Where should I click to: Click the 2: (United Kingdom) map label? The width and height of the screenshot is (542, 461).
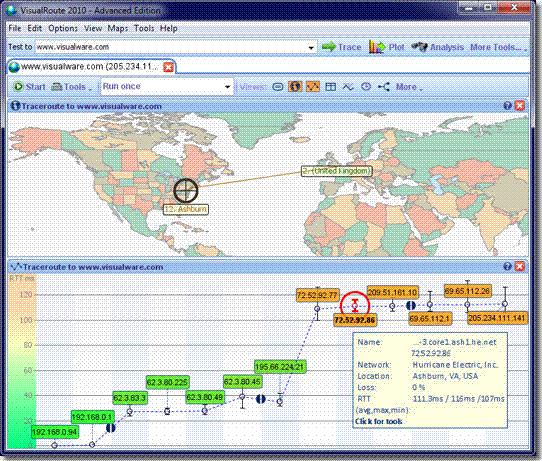[337, 171]
